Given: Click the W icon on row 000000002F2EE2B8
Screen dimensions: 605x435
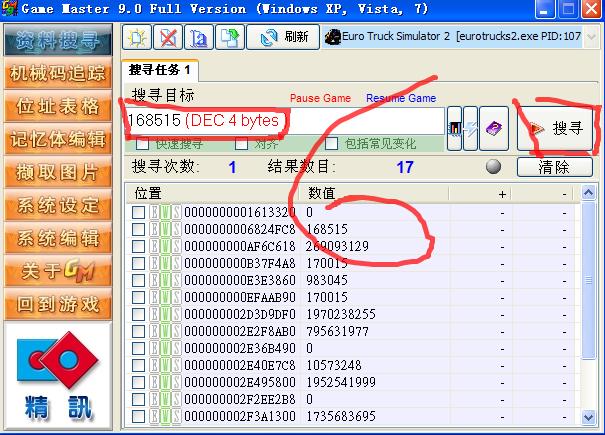Looking at the screenshot, I should pos(166,399).
